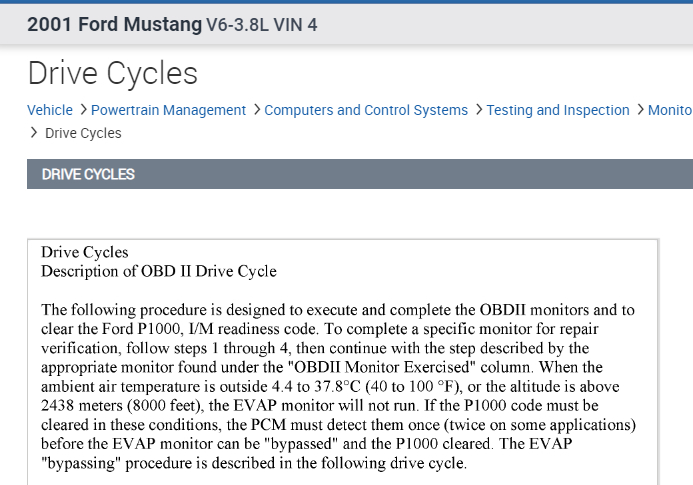Click the V6-3.8L VIN 4 engine label
This screenshot has height=485, width=693.
tap(261, 24)
